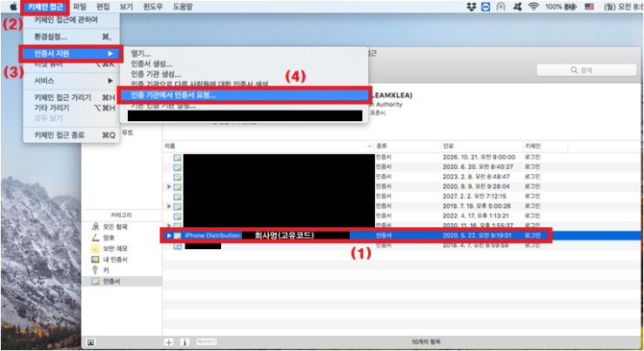Click the plus add item button
This screenshot has height=351, width=644.
click(x=169, y=341)
